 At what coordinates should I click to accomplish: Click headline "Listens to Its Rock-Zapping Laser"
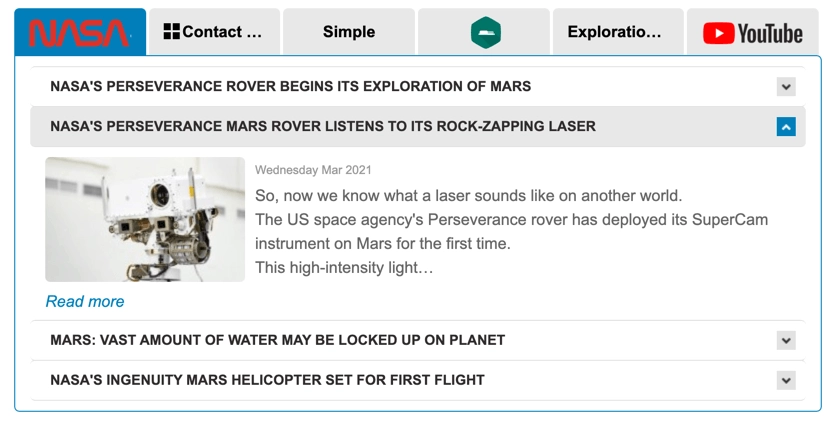[322, 127]
